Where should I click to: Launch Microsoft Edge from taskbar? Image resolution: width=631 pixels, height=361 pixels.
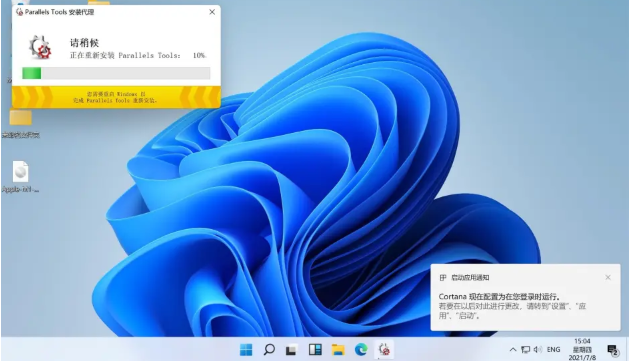click(361, 349)
